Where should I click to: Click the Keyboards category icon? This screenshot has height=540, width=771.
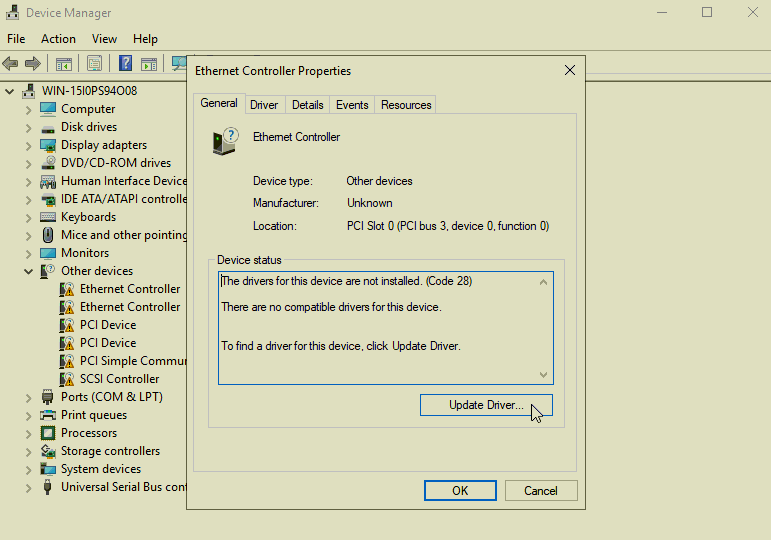(x=47, y=217)
